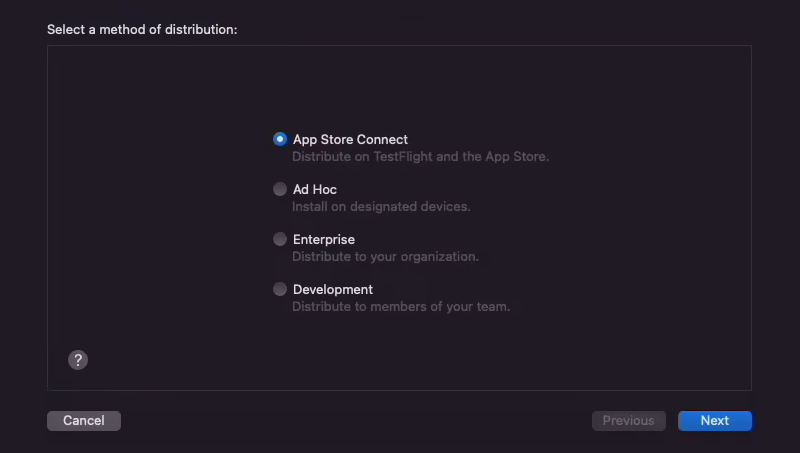The height and width of the screenshot is (453, 800).
Task: Click the Development option label
Action: (x=333, y=290)
